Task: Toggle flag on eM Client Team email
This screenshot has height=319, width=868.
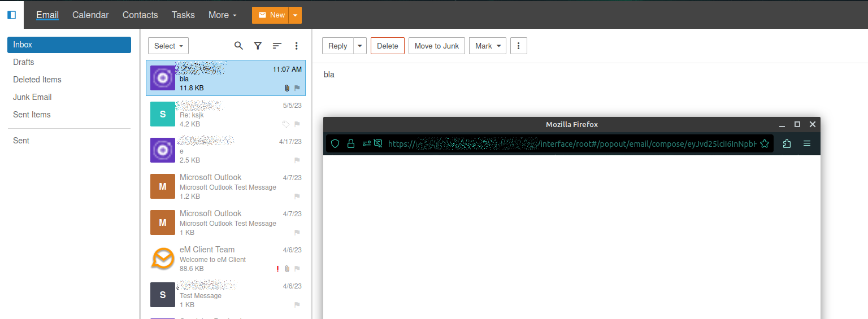Action: [297, 269]
